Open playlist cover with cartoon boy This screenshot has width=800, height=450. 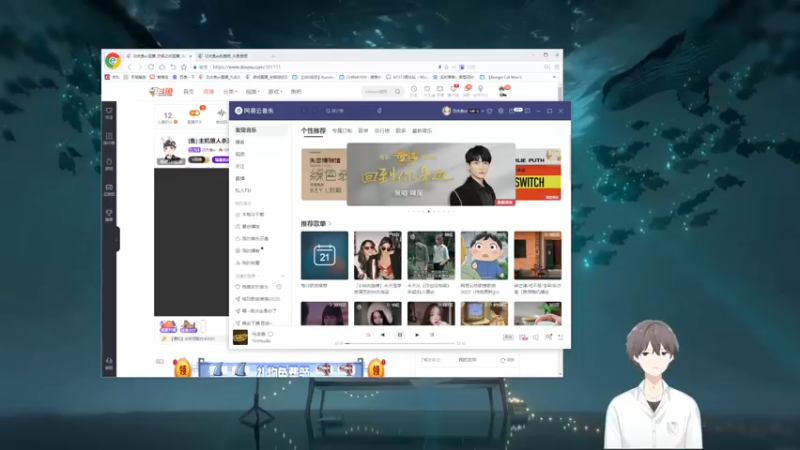pos(484,255)
